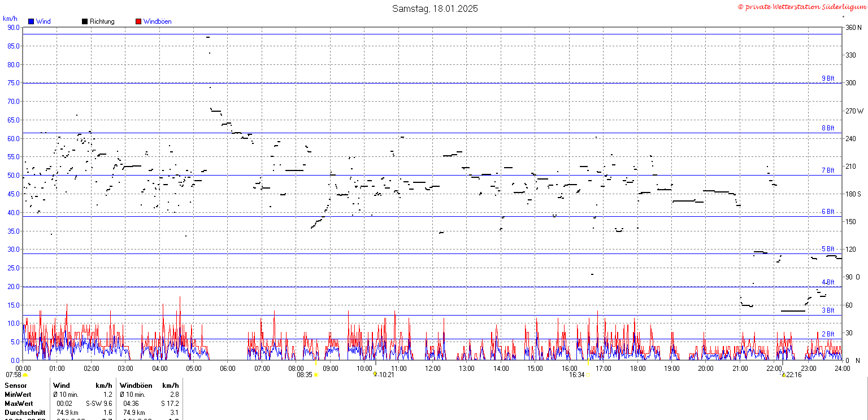The width and height of the screenshot is (868, 420).
Task: Click the 90 O direction label
Action: point(853,277)
